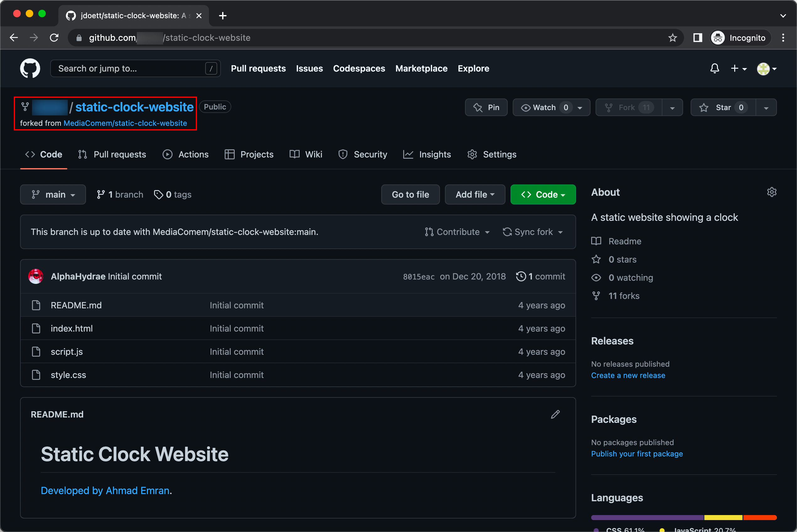Expand the Sync fork dropdown
The width and height of the screenshot is (797, 532).
click(x=533, y=232)
